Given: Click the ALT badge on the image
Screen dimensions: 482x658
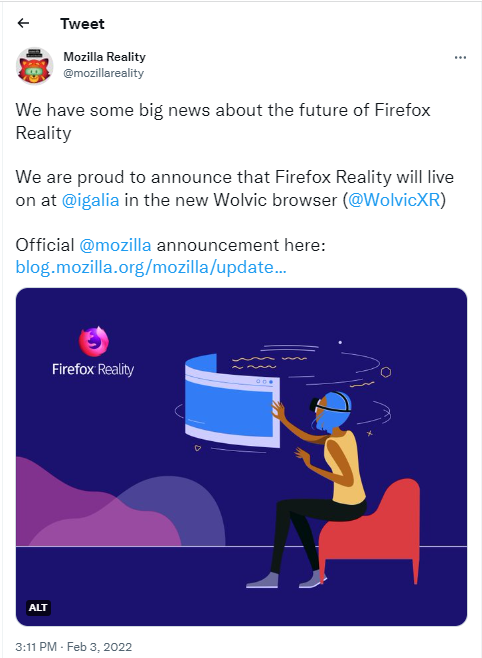Looking at the screenshot, I should click(x=38, y=607).
